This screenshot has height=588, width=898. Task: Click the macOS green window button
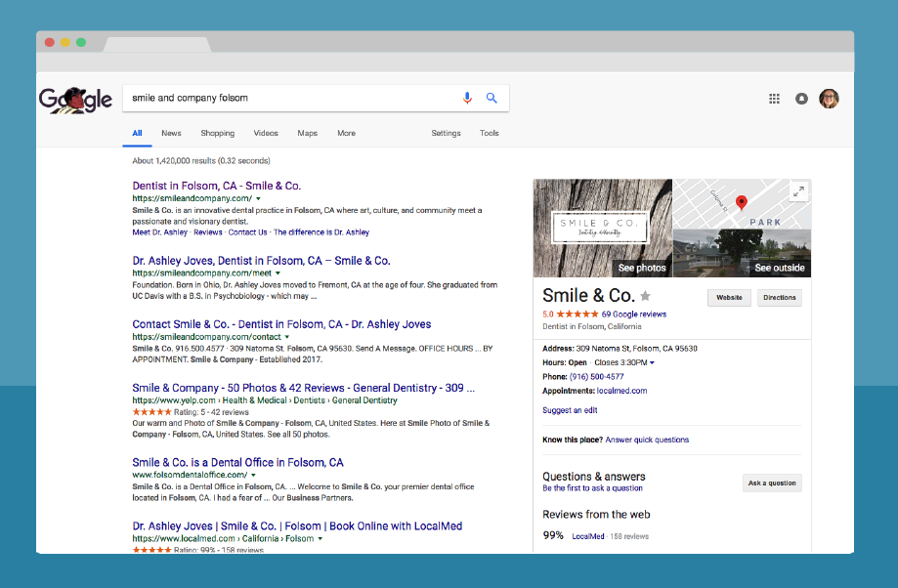pos(81,42)
